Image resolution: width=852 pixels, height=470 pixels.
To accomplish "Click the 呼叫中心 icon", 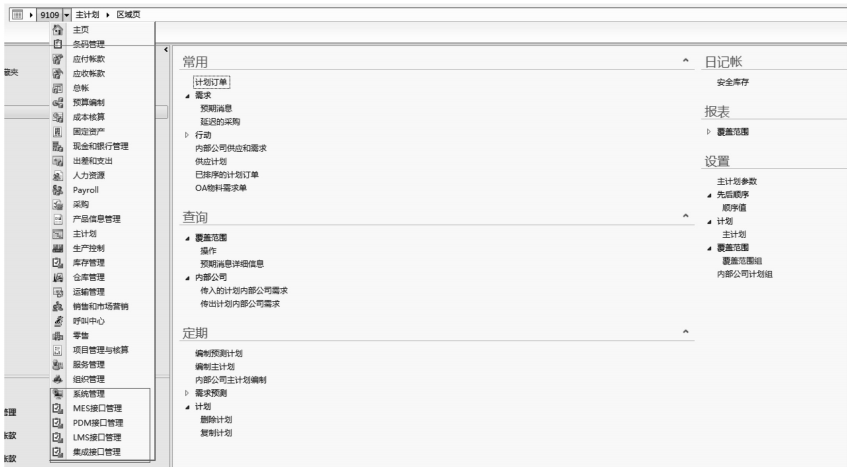I will [58, 321].
